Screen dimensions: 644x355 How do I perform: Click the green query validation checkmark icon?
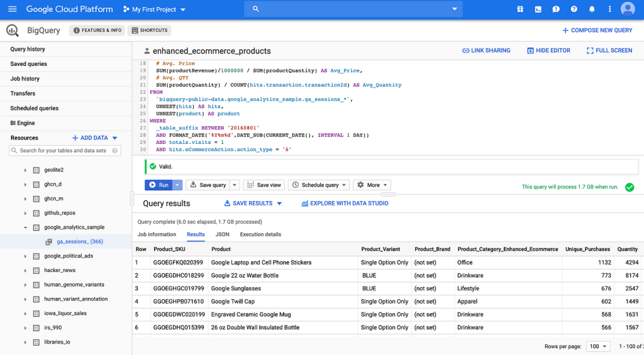(x=629, y=187)
